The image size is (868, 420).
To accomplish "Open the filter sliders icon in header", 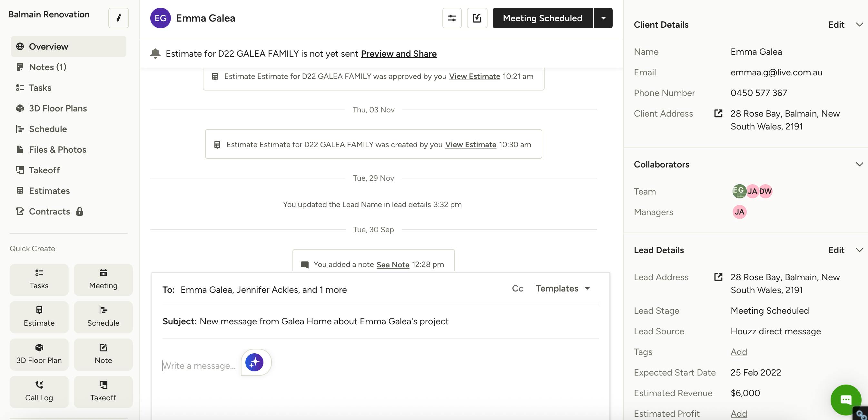I will (x=452, y=18).
